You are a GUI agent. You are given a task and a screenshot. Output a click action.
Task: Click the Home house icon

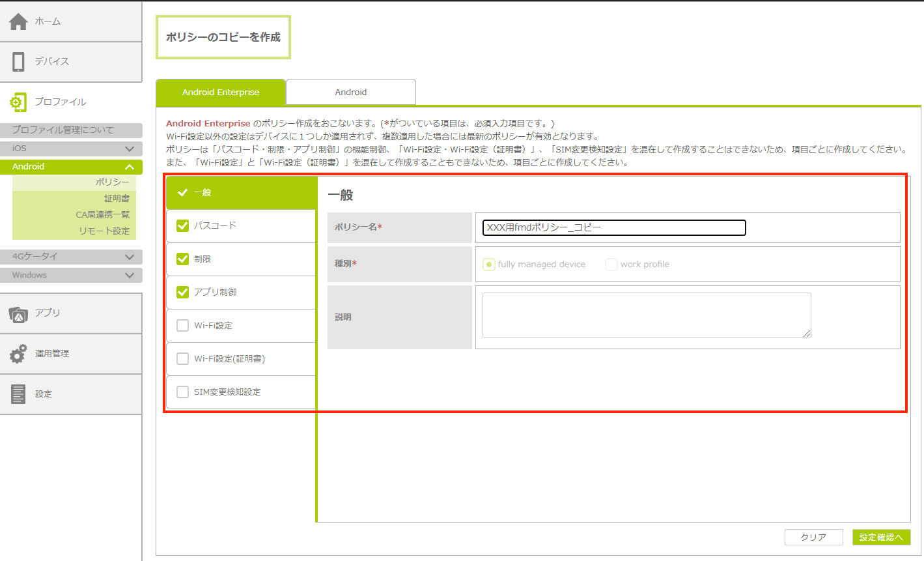[18, 22]
